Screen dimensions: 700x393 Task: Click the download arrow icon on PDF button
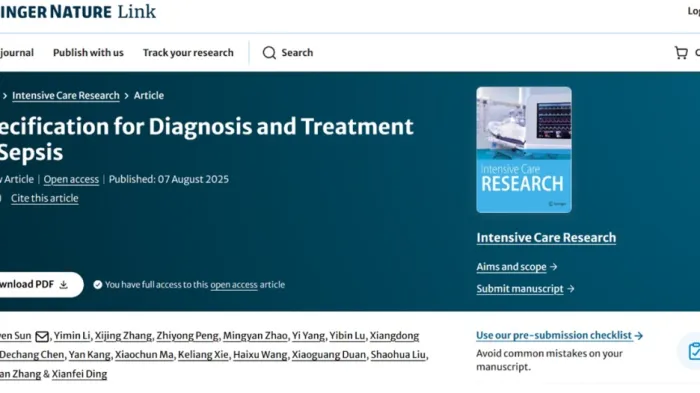[64, 285]
